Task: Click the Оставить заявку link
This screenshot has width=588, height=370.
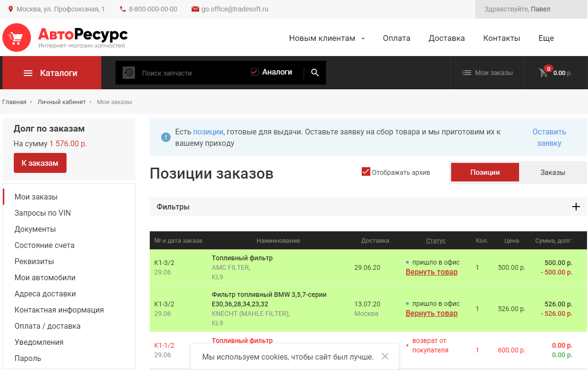Action: (x=549, y=137)
